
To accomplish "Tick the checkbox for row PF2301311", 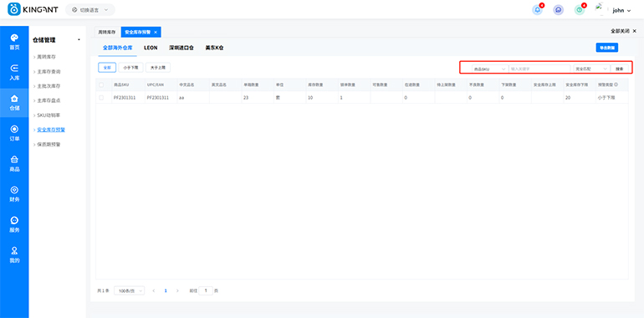I will [101, 98].
